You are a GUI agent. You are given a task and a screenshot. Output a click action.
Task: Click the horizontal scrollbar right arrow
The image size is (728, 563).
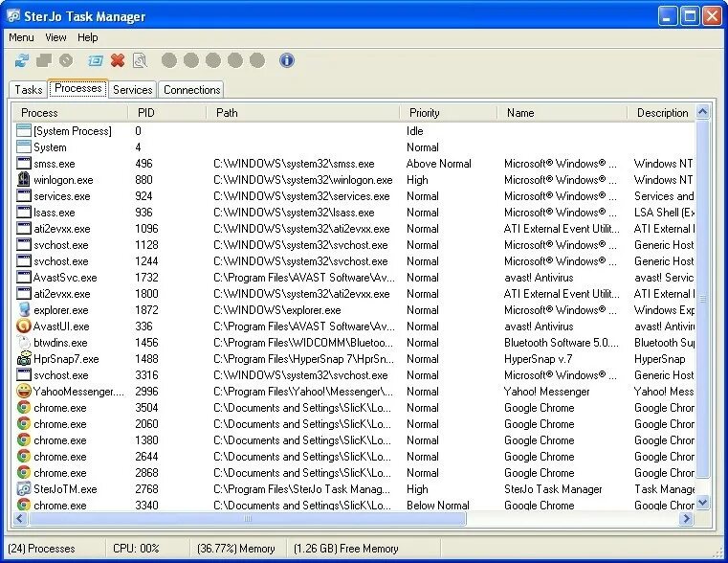coord(686,518)
